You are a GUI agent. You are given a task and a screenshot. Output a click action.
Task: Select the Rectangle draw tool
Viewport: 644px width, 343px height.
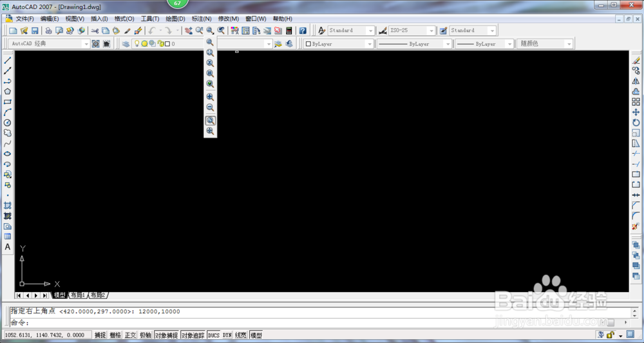pyautogui.click(x=7, y=102)
